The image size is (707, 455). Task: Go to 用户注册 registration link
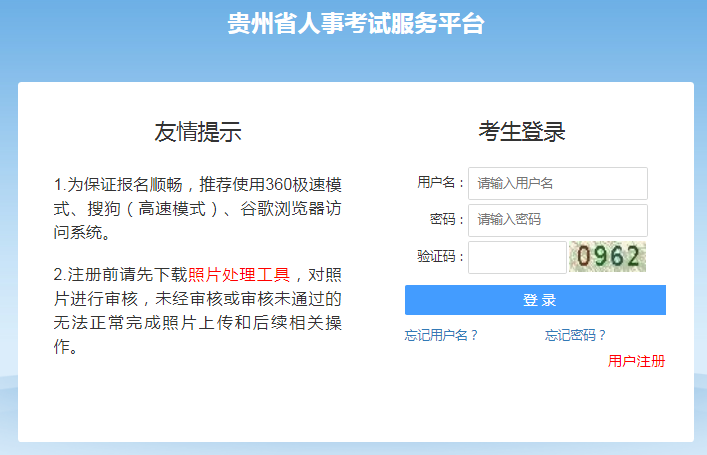[636, 361]
